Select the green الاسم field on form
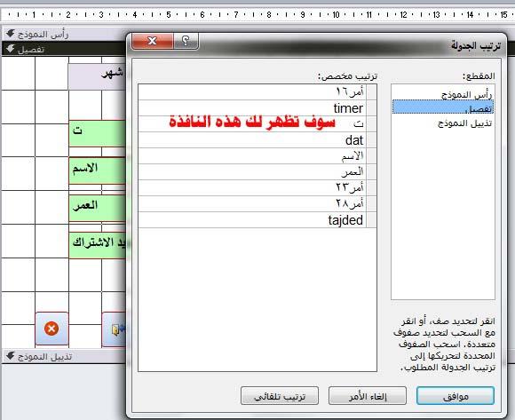The height and width of the screenshot is (420, 515). tap(98, 170)
